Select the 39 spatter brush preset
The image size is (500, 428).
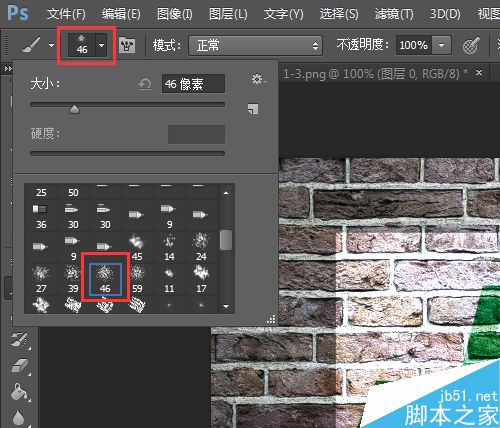73,280
